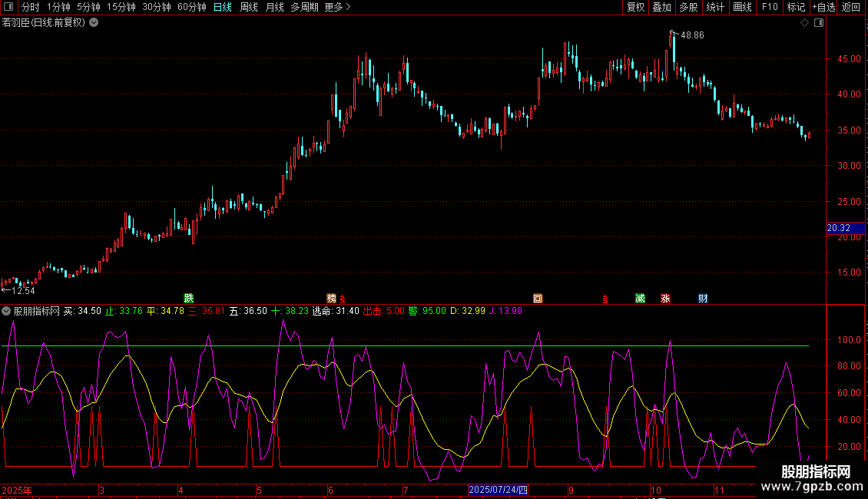Click the blue 财 marker icon

(x=703, y=298)
